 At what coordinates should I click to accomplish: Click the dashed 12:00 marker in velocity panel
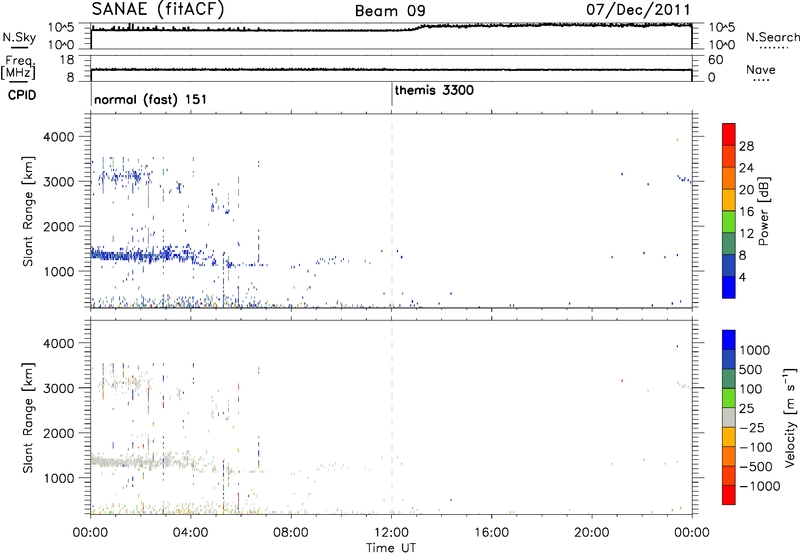tap(391, 417)
